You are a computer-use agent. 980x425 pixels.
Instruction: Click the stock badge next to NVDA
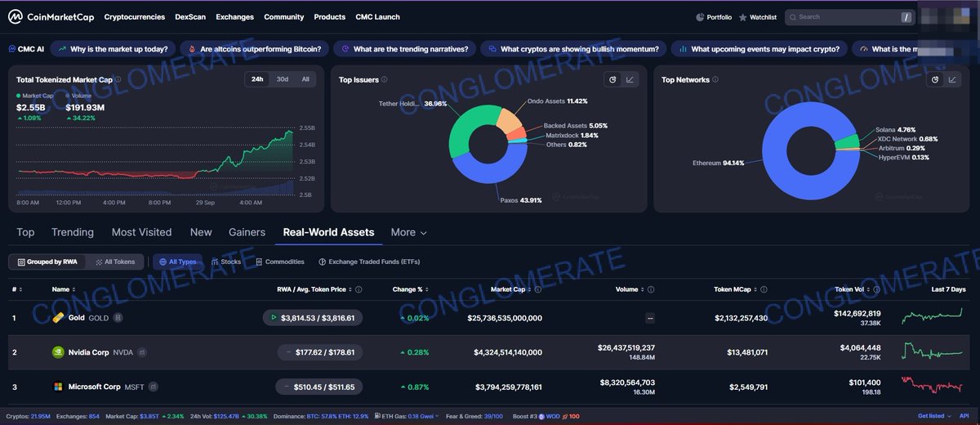coord(142,352)
